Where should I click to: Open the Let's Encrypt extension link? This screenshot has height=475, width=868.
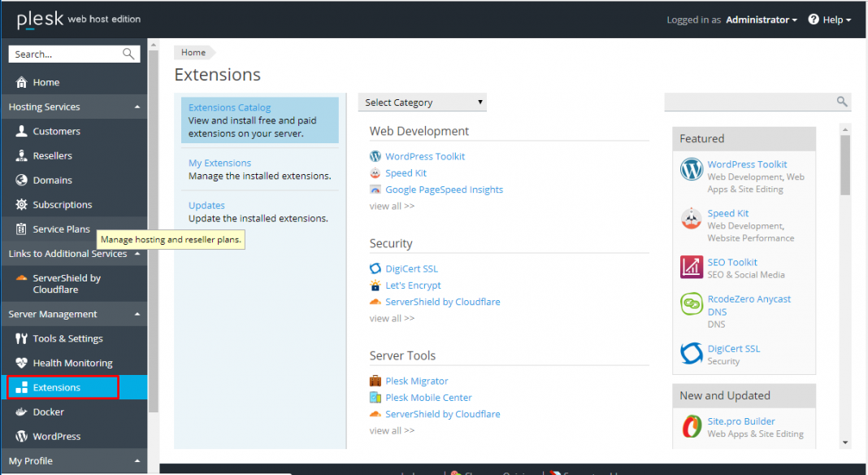[x=413, y=285]
